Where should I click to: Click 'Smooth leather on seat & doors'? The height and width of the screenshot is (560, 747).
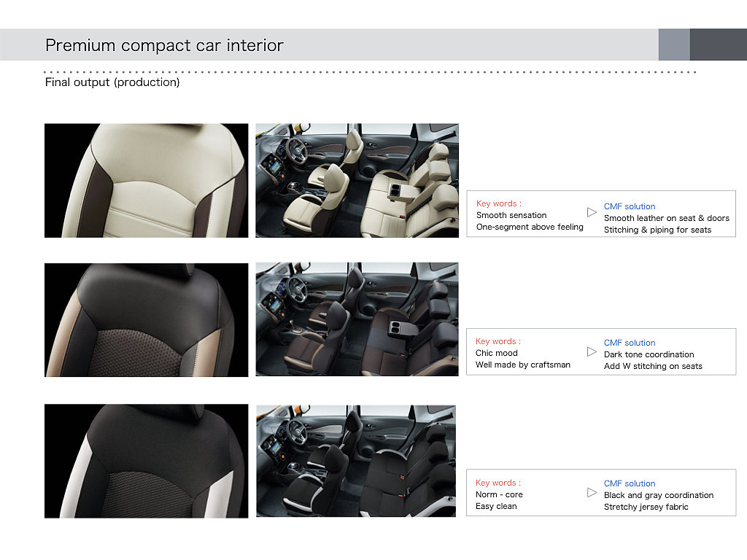pos(667,218)
